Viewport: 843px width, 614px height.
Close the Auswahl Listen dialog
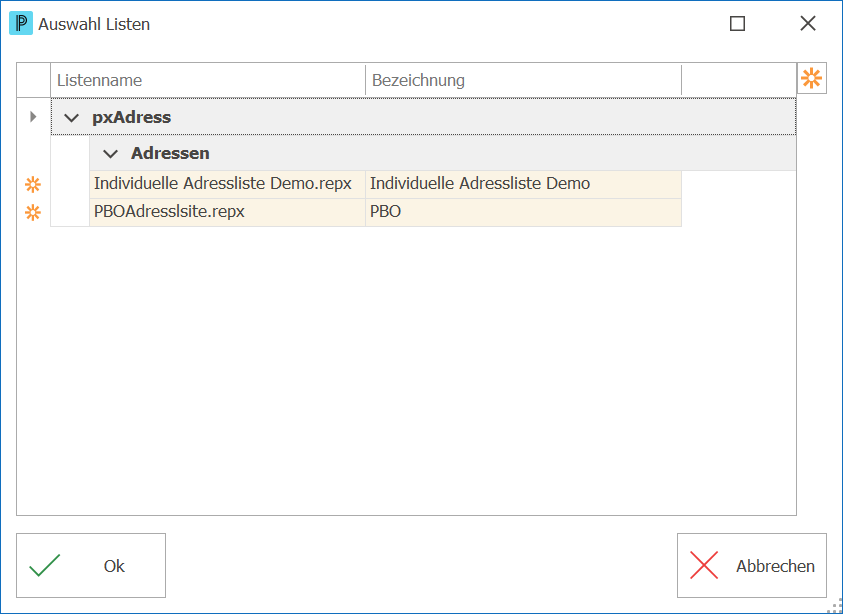(x=808, y=24)
